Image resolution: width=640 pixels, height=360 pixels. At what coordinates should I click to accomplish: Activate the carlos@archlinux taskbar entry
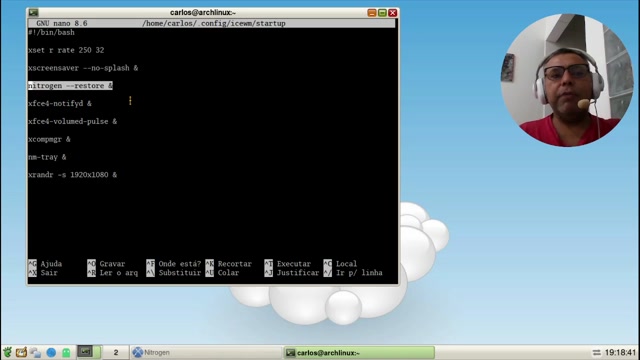(359, 352)
